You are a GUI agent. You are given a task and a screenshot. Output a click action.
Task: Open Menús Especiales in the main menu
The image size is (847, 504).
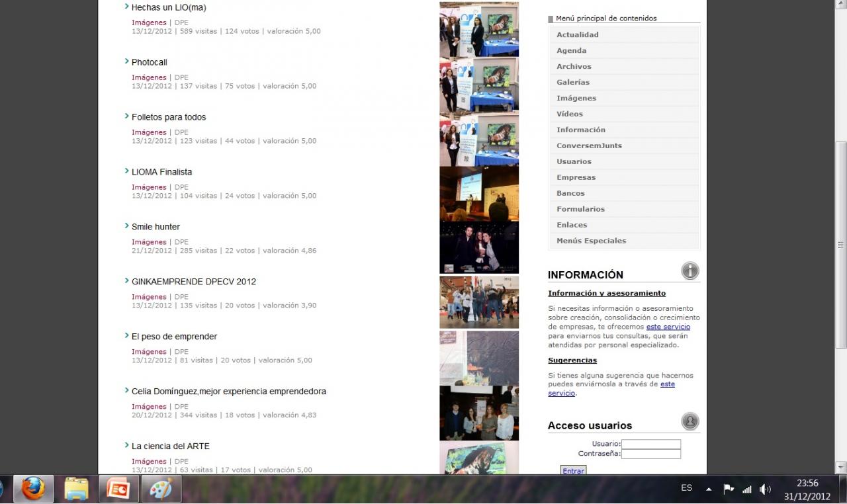(624, 241)
